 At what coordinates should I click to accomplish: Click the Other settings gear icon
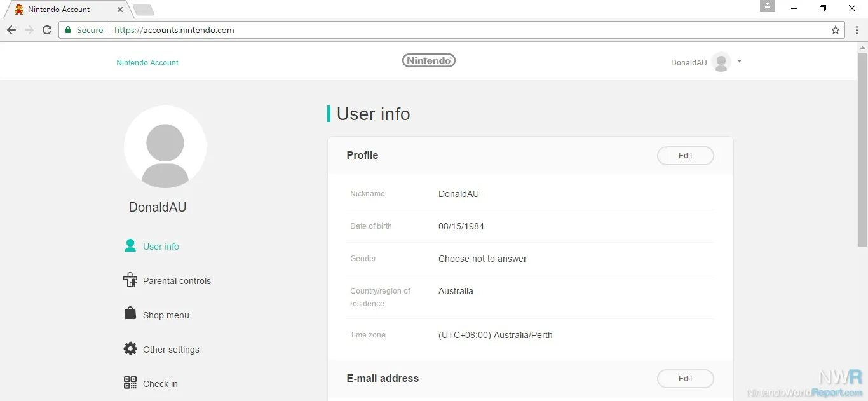point(130,349)
